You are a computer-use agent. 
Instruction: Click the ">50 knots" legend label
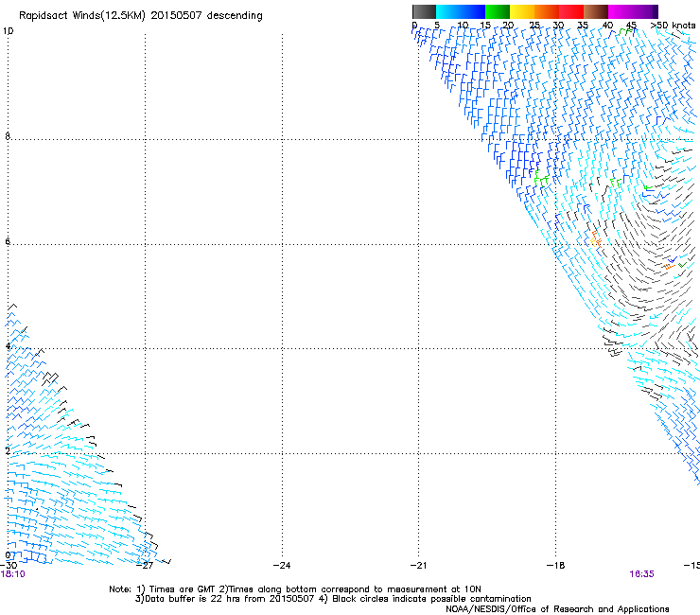673,26
